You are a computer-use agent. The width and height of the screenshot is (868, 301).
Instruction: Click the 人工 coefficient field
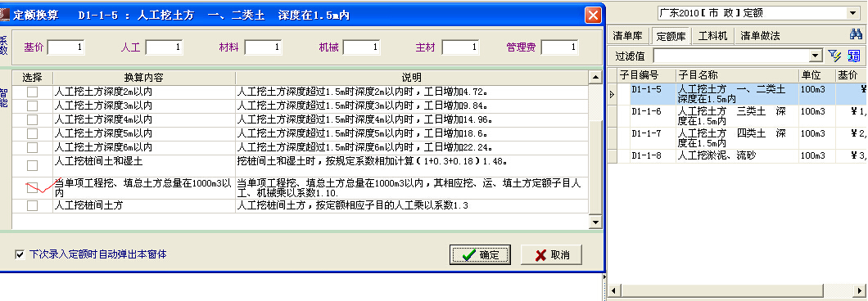(x=165, y=47)
